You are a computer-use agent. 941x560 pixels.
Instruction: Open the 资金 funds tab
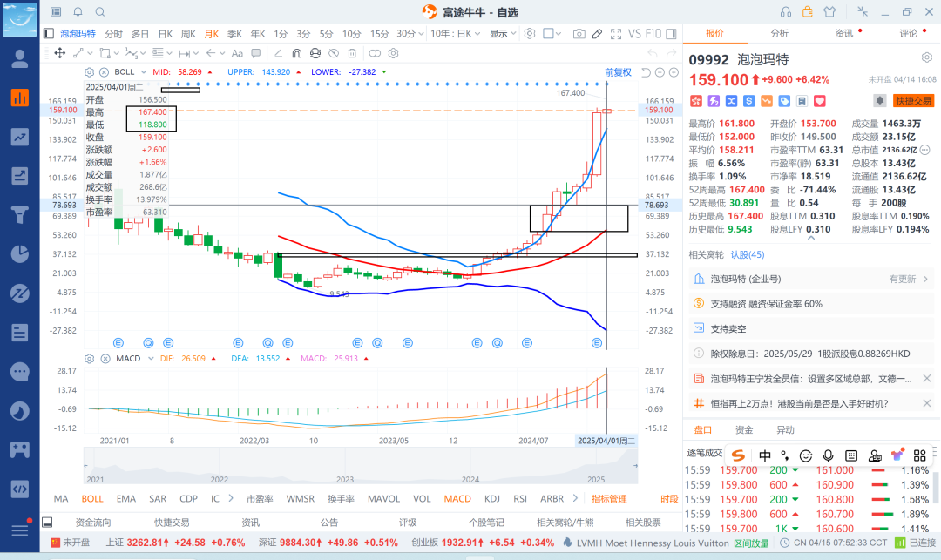743,430
